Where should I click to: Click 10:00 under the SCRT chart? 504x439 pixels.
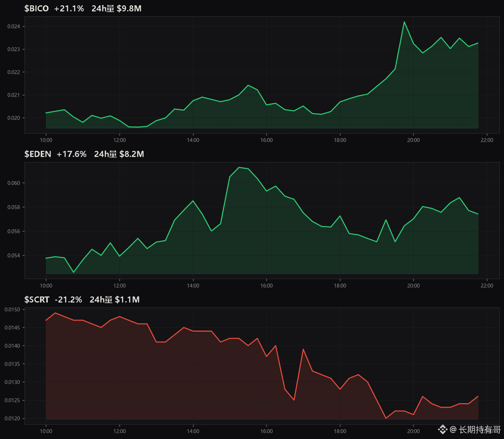coord(46,431)
